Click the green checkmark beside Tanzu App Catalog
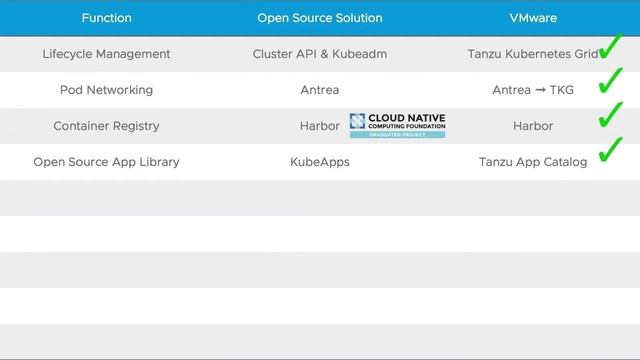 pyautogui.click(x=611, y=149)
